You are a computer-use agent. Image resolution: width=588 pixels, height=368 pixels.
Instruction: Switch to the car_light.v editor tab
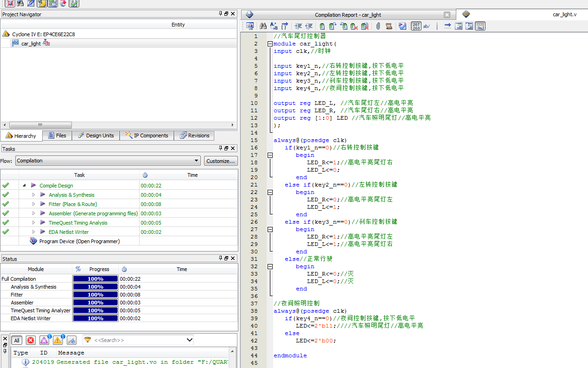point(564,14)
